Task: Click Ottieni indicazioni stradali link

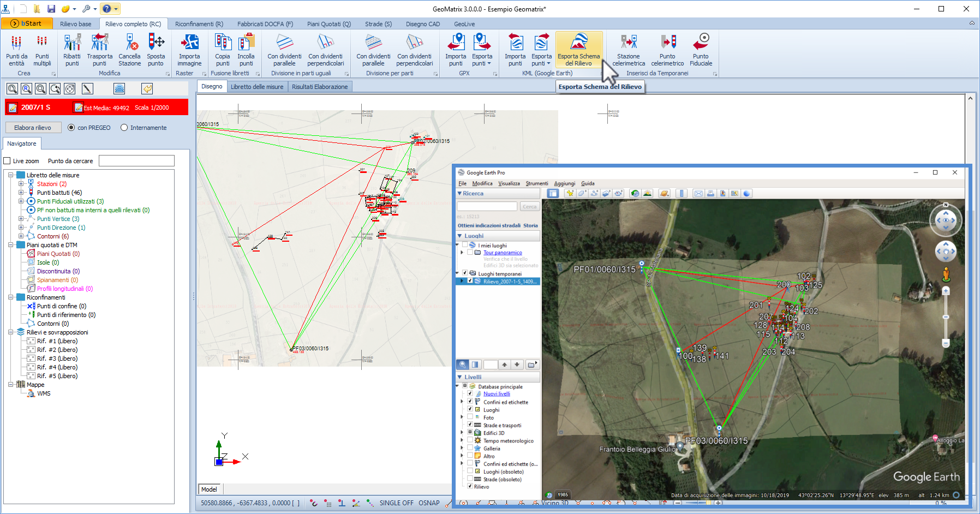Action: [489, 225]
